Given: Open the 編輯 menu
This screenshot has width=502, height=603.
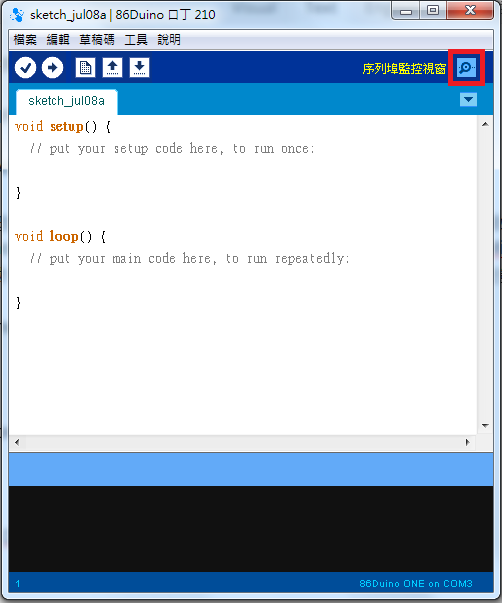Looking at the screenshot, I should click(x=58, y=39).
